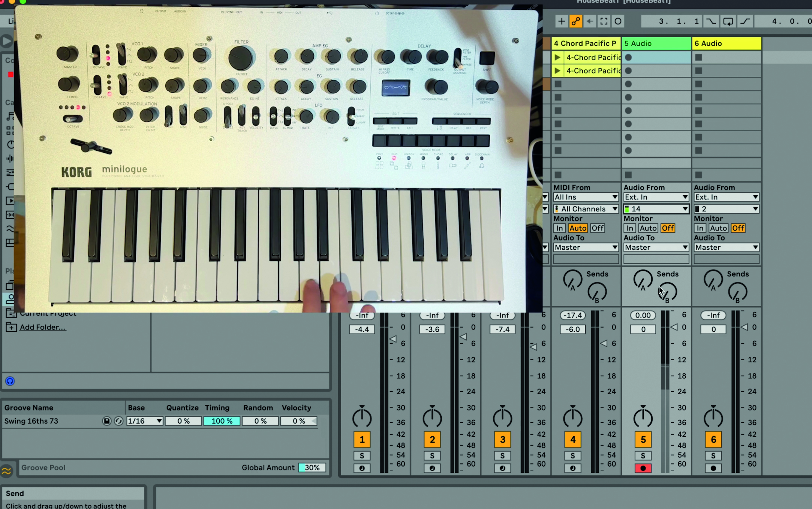Click the Capture MIDI bracket icon
The width and height of the screenshot is (812, 509).
click(604, 21)
